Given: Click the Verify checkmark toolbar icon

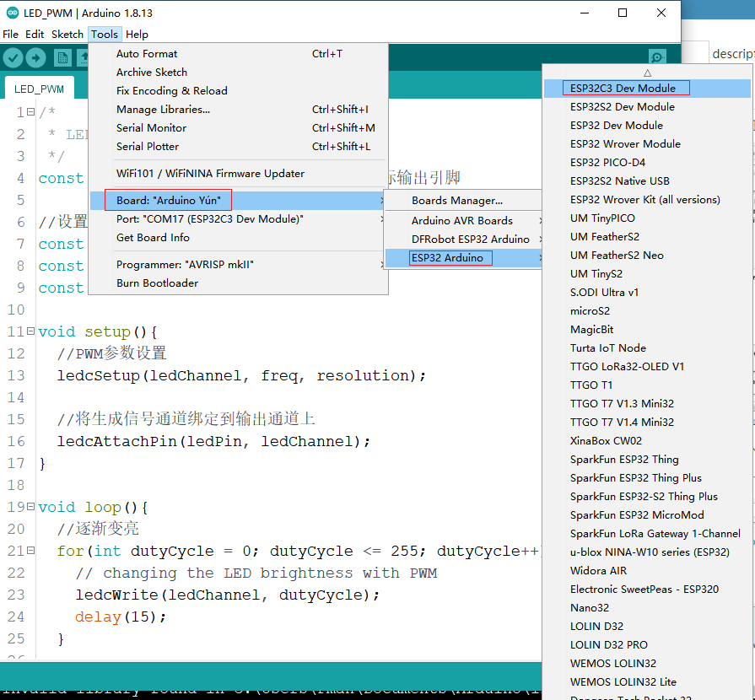Looking at the screenshot, I should [x=13, y=58].
